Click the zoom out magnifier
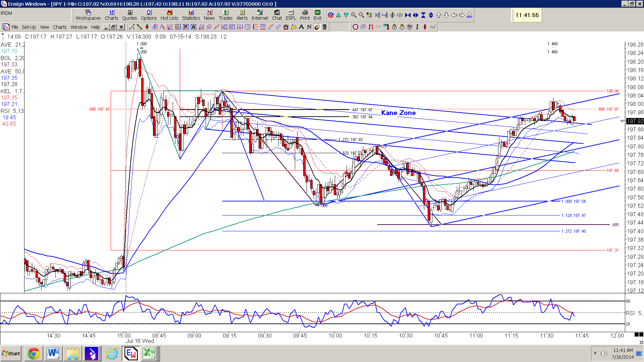Viewport: 644px width, 362px height. [x=361, y=15]
